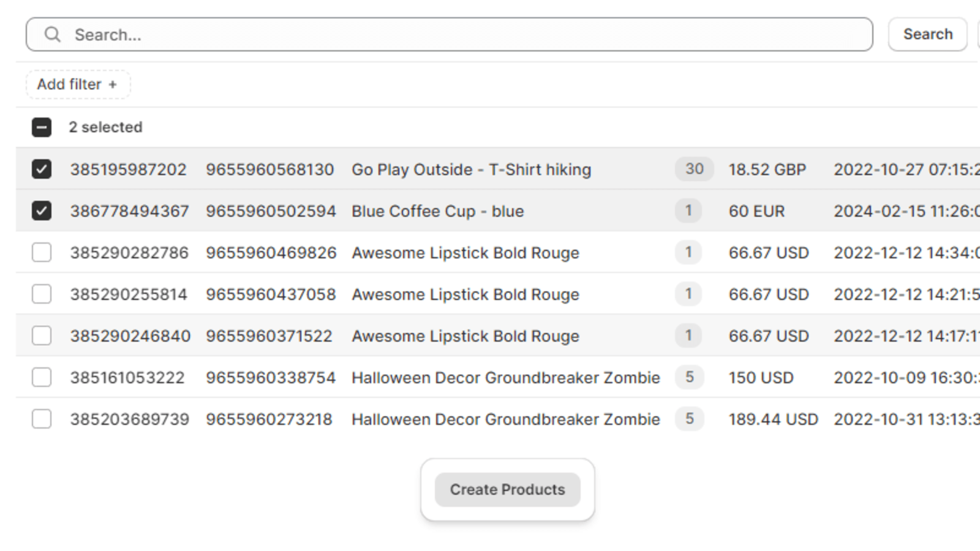Click the Create Products button
Viewport: 980px width, 551px height.
tap(507, 489)
